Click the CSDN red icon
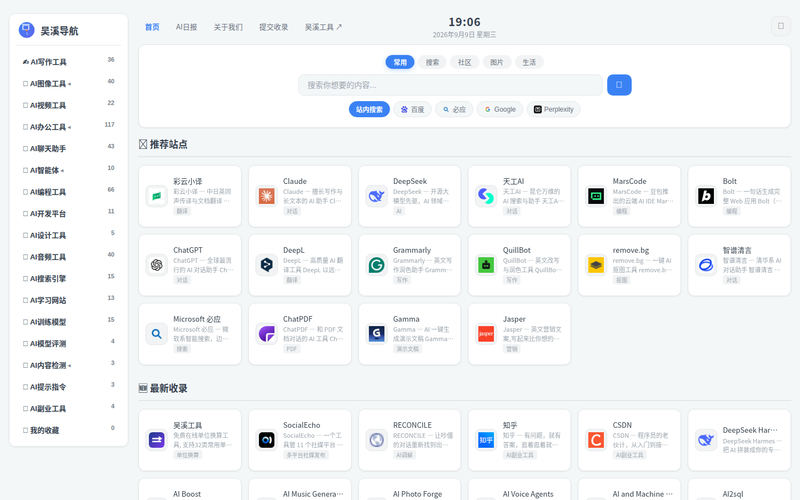This screenshot has height=500, width=800. tap(596, 440)
